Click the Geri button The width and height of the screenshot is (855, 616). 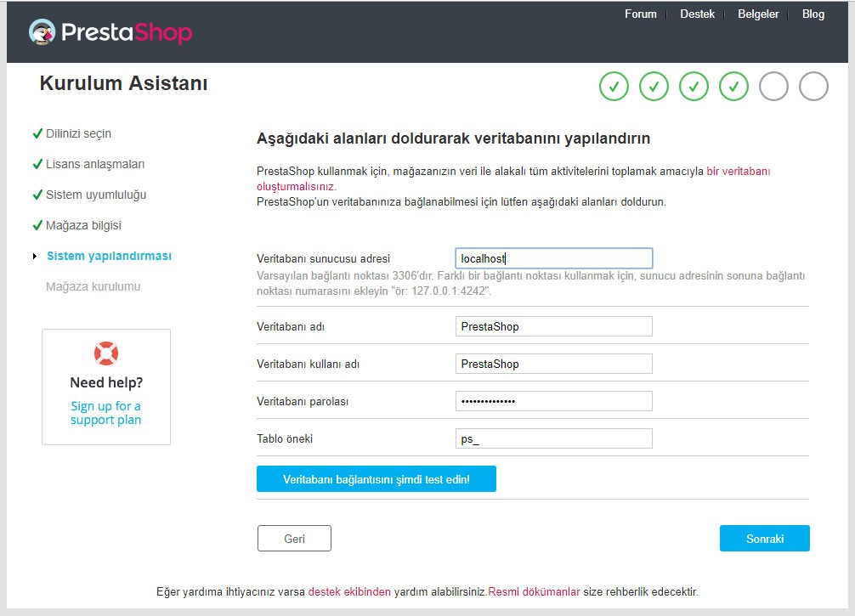pos(294,539)
